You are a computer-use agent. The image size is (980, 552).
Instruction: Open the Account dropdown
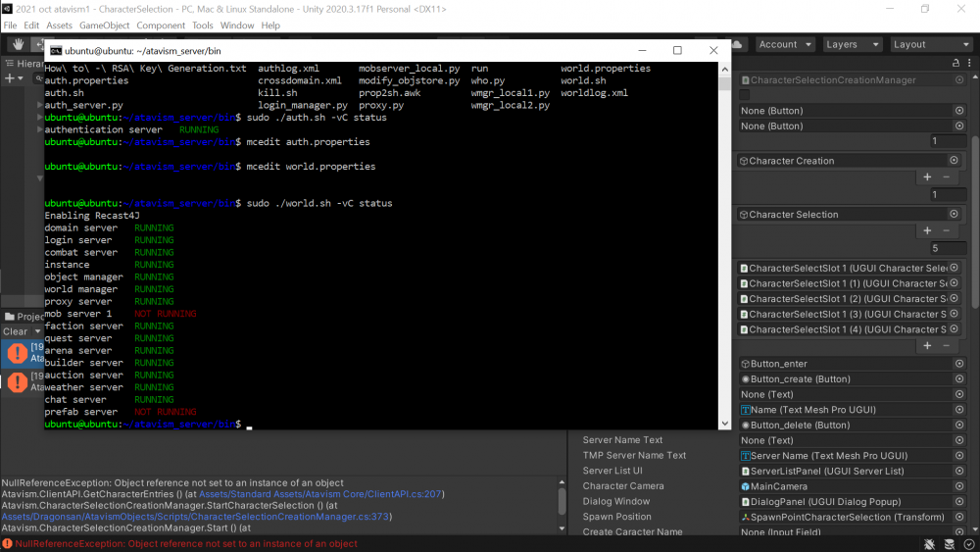(x=784, y=44)
